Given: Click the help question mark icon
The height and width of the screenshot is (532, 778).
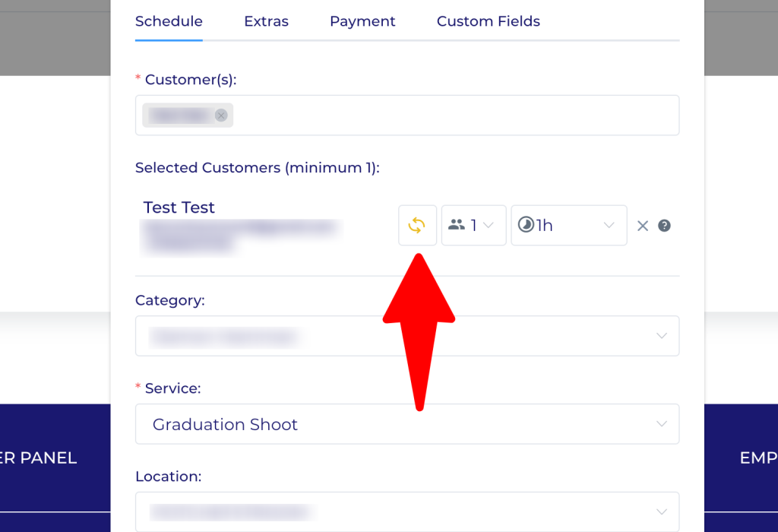Looking at the screenshot, I should pos(664,226).
